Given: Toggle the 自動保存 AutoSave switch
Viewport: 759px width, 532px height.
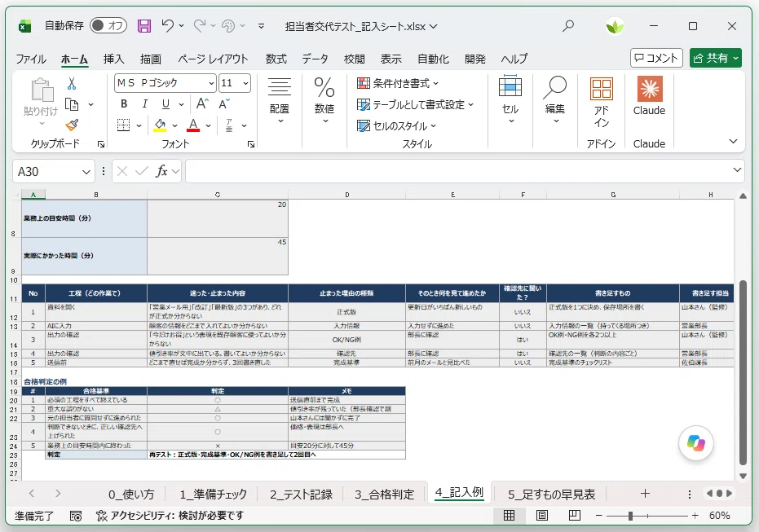Looking at the screenshot, I should tap(108, 25).
